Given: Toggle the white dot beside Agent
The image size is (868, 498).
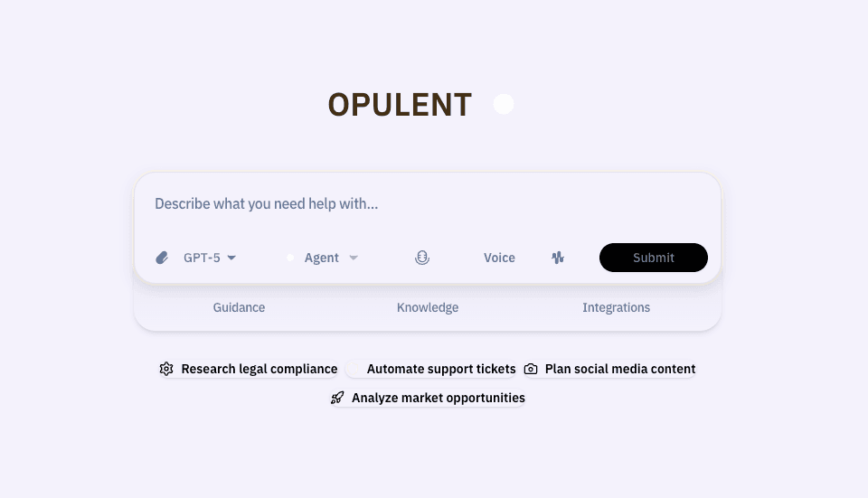Looking at the screenshot, I should point(290,258).
